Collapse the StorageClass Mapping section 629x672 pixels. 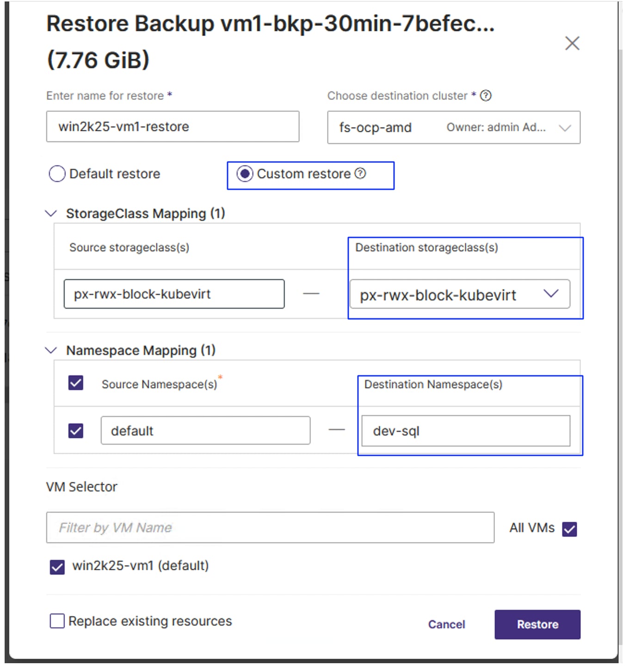(x=51, y=213)
